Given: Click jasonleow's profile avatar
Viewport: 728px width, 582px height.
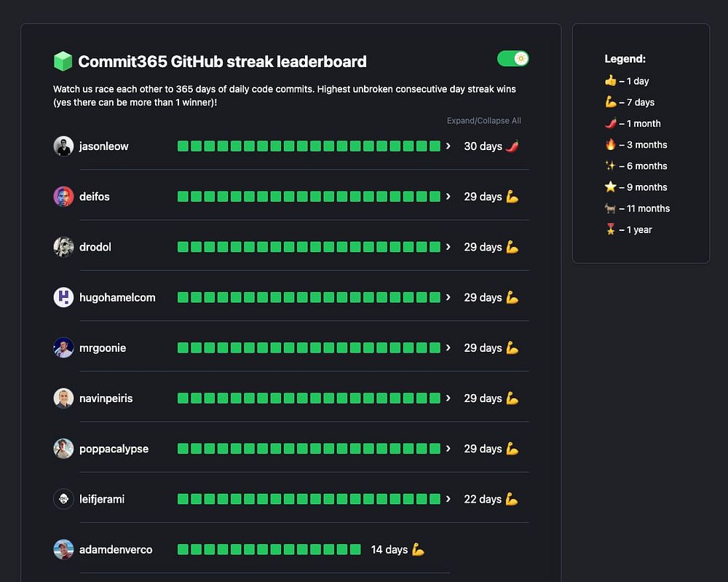Looking at the screenshot, I should [x=63, y=146].
